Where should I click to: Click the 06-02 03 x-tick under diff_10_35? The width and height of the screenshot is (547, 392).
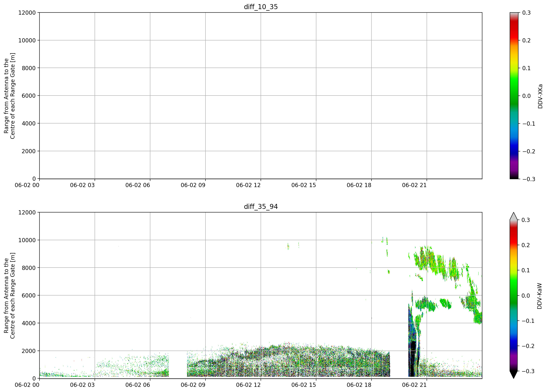point(83,185)
